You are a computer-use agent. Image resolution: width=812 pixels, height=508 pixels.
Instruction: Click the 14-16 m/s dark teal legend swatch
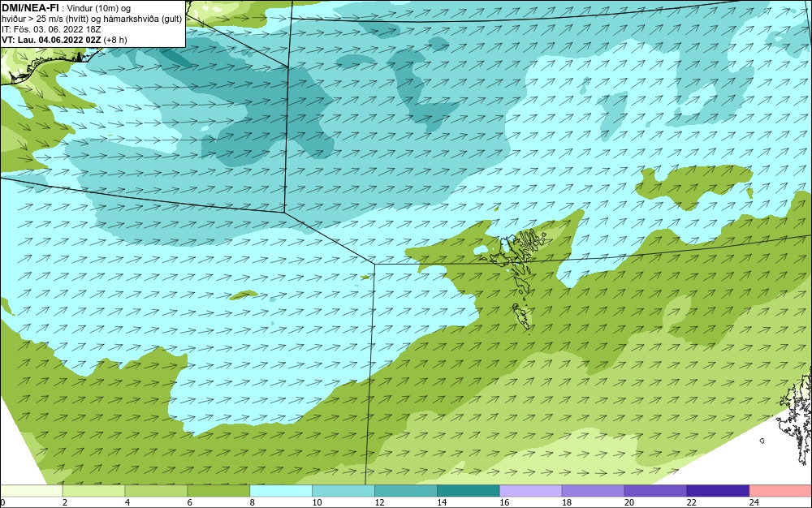tap(469, 490)
